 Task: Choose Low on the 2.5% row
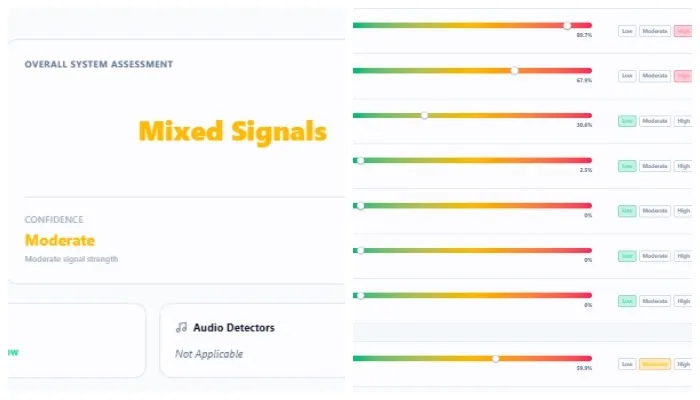628,166
